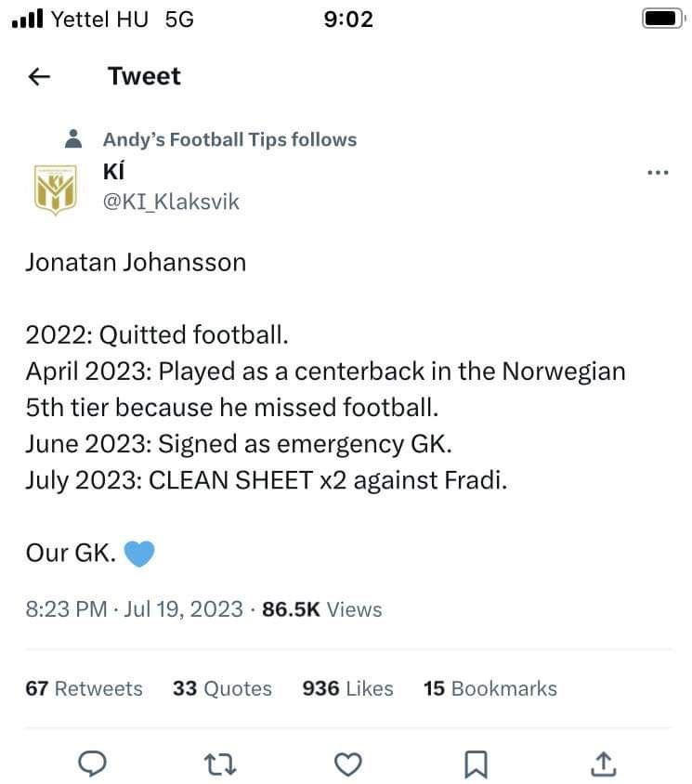View the 936 Likes list
The image size is (692, 784).
pos(347,688)
